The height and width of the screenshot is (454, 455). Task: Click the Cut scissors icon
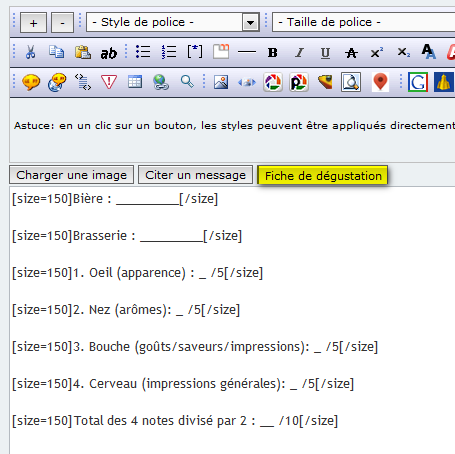30,52
